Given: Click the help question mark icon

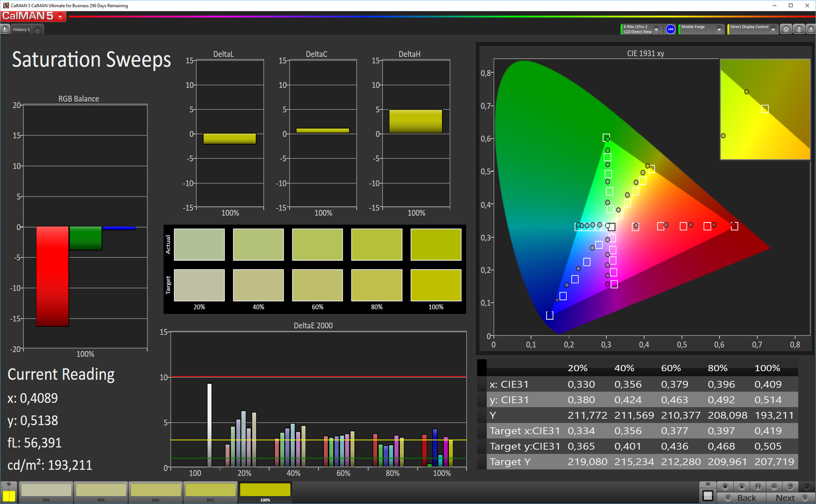Looking at the screenshot, I should coord(799,29).
